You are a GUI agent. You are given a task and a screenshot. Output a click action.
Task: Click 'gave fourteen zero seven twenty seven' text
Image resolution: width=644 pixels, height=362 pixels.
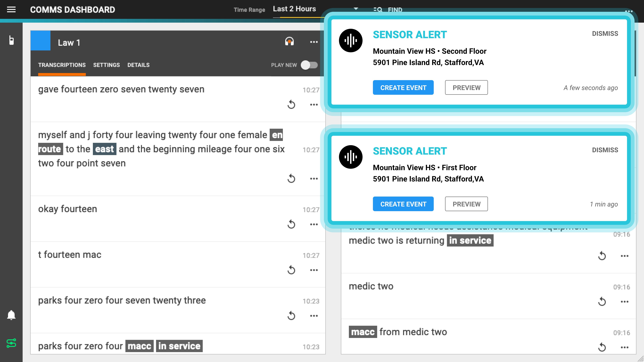point(121,89)
